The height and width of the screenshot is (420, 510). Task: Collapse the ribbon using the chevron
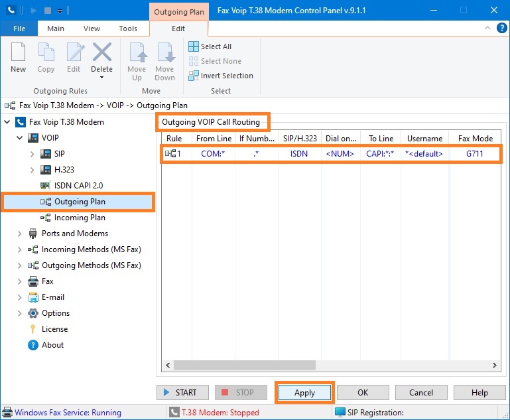[x=487, y=28]
